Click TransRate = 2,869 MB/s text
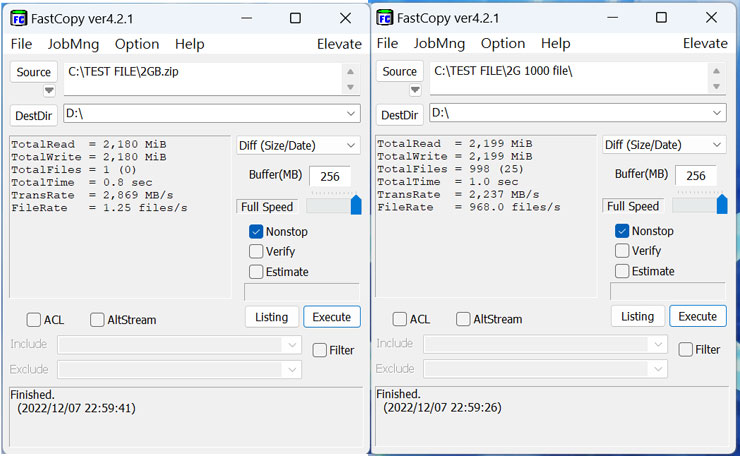The height and width of the screenshot is (456, 740). [x=92, y=195]
